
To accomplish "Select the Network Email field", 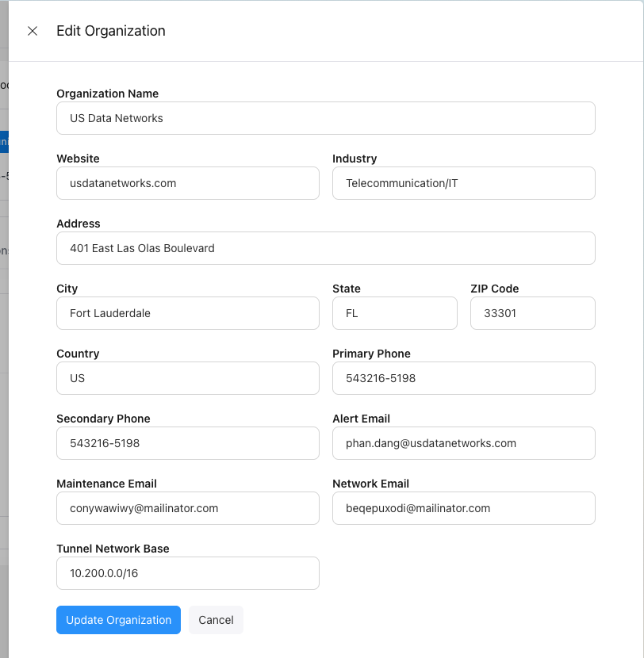I will click(463, 508).
